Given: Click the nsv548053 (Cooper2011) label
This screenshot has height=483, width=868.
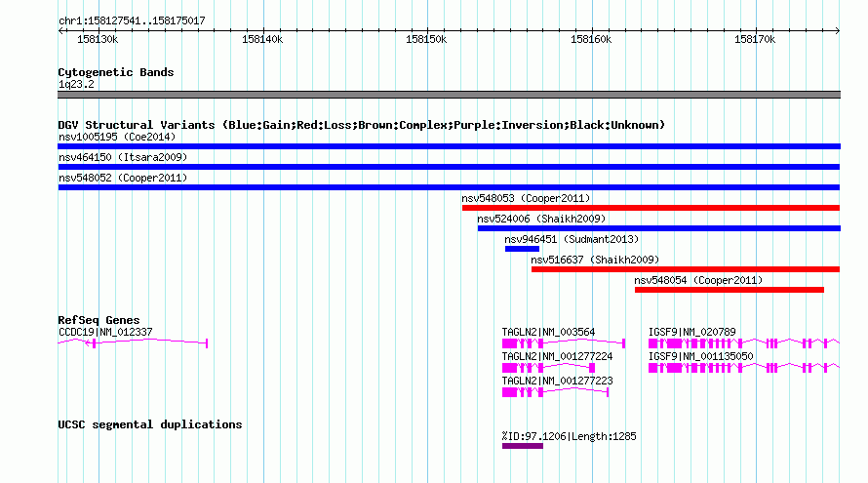Looking at the screenshot, I should 526,198.
